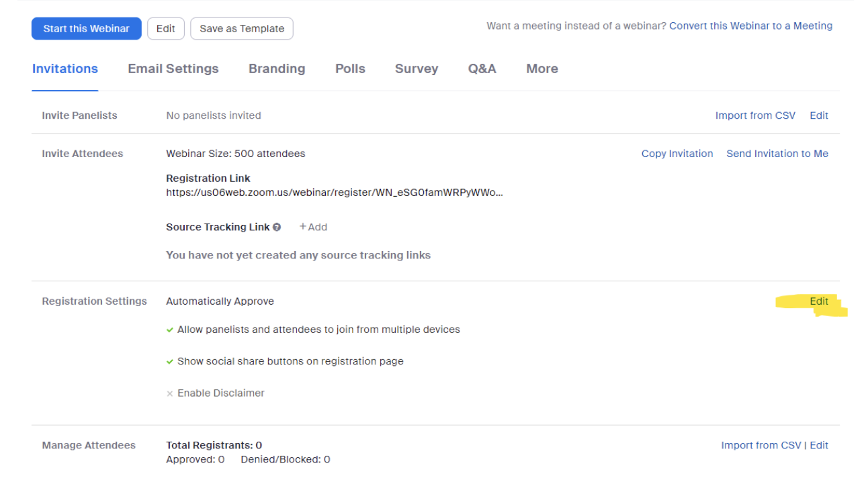Click the plus Add source tracking link
The width and height of the screenshot is (868, 486).
pyautogui.click(x=313, y=227)
